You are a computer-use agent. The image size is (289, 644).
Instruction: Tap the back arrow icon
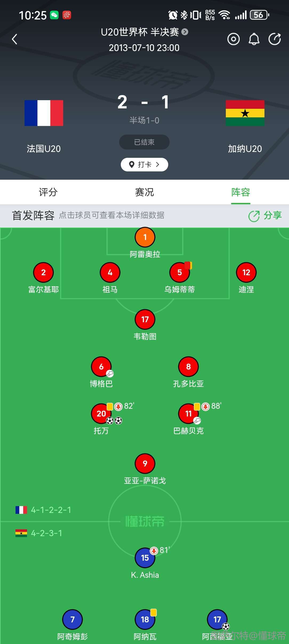pos(15,39)
